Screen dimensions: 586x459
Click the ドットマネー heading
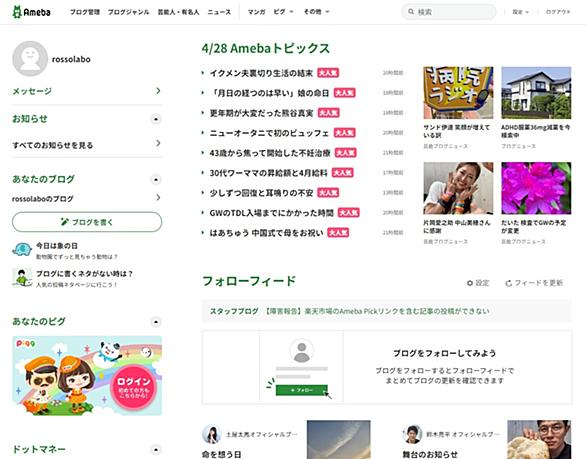(x=39, y=449)
